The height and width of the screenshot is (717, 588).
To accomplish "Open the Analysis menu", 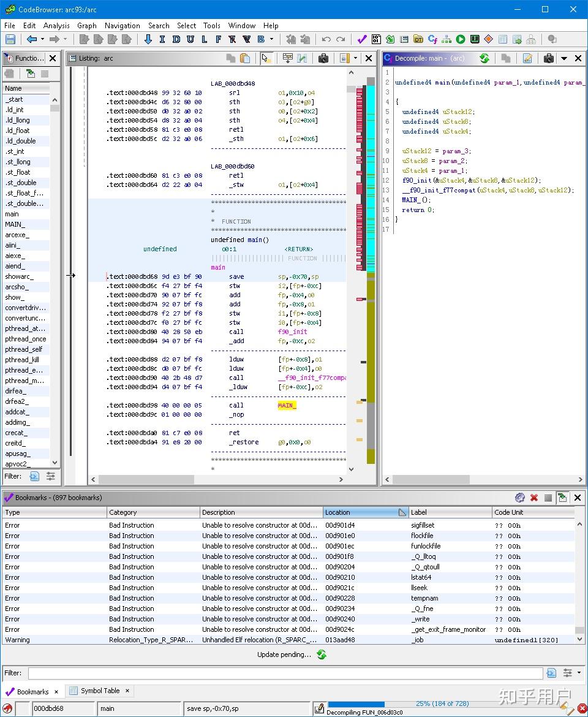I will (x=56, y=26).
